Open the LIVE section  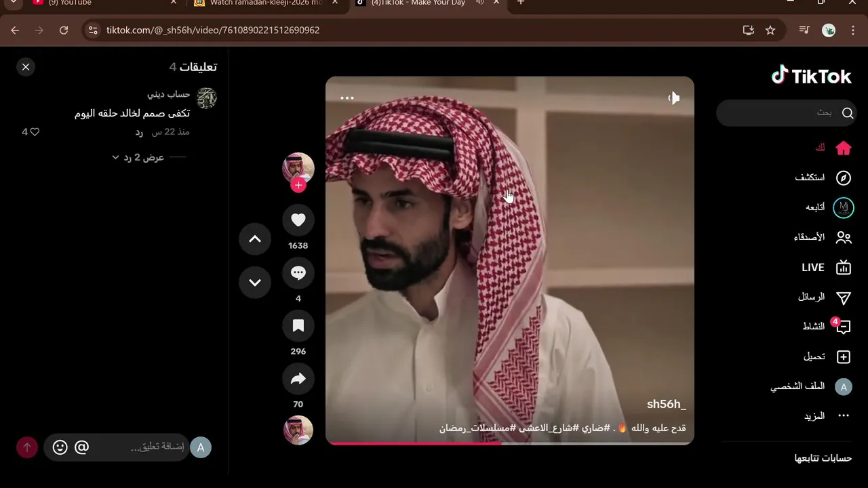click(826, 267)
